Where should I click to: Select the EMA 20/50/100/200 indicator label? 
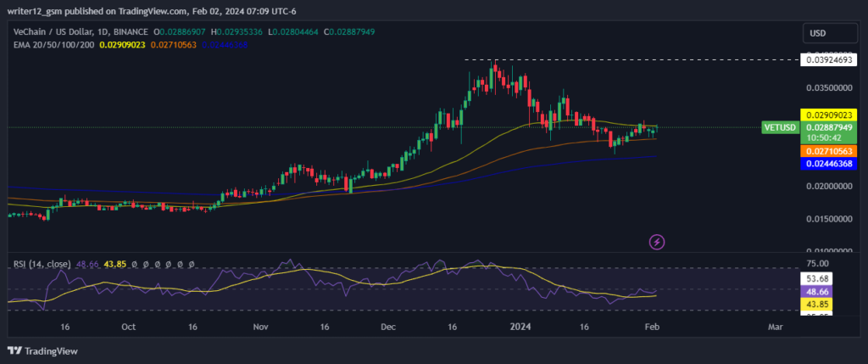(54, 44)
